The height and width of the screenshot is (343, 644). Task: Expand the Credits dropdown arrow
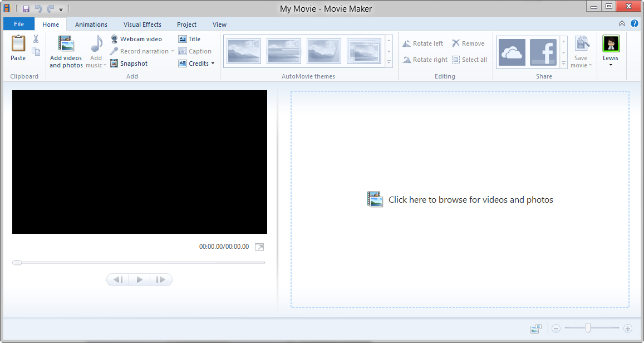pos(213,63)
